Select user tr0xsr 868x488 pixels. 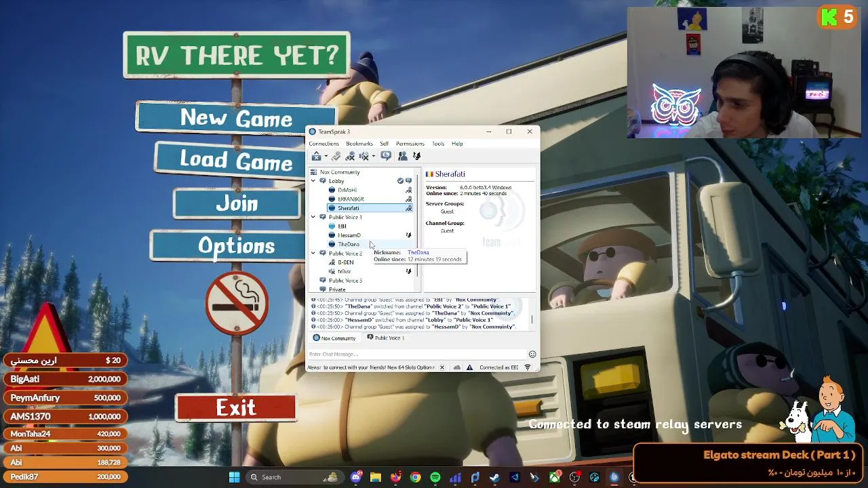point(344,271)
